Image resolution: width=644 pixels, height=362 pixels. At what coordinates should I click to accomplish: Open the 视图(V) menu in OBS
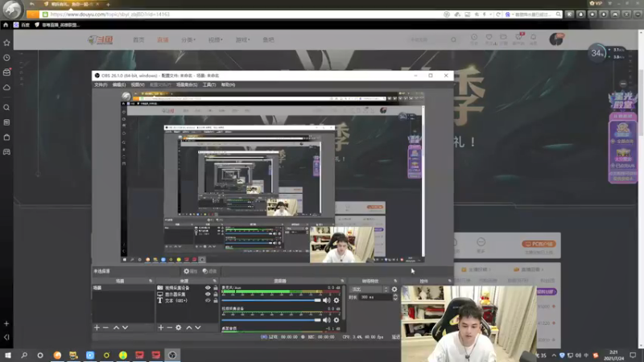click(138, 85)
